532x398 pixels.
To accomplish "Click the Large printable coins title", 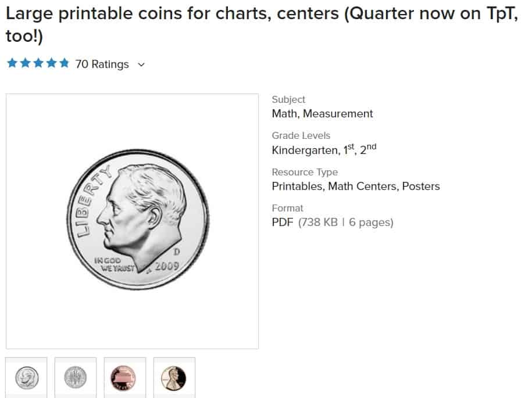I will click(x=262, y=24).
